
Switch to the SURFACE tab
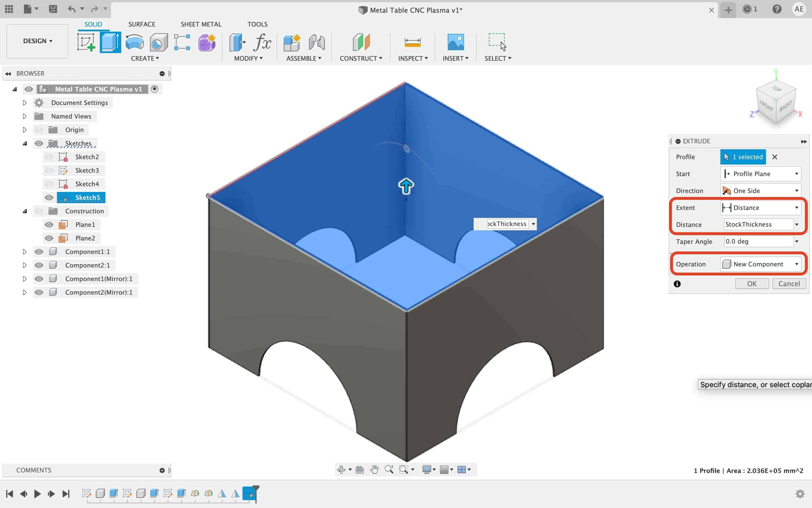pos(142,24)
